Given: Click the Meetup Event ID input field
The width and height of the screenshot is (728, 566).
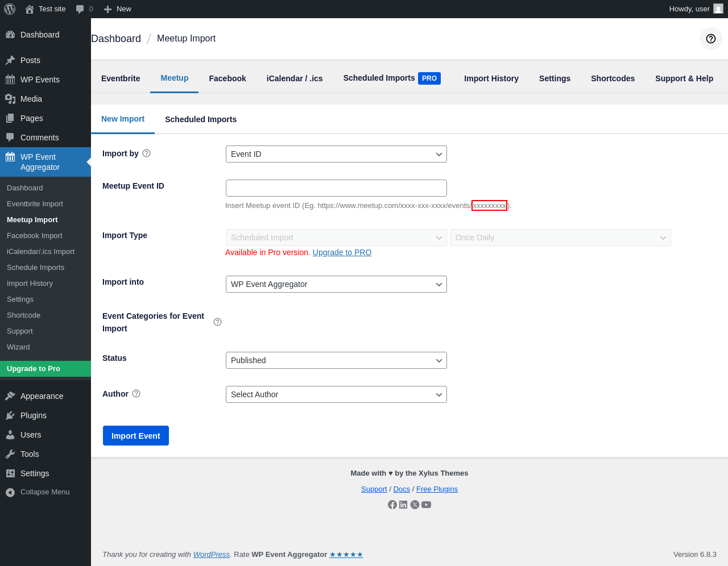Looking at the screenshot, I should (336, 188).
